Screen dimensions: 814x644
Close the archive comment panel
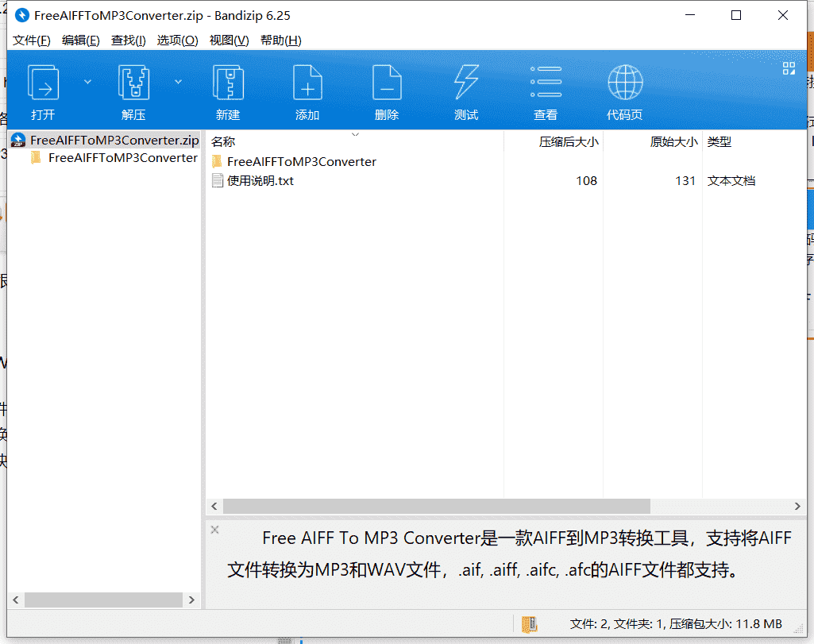tap(215, 530)
